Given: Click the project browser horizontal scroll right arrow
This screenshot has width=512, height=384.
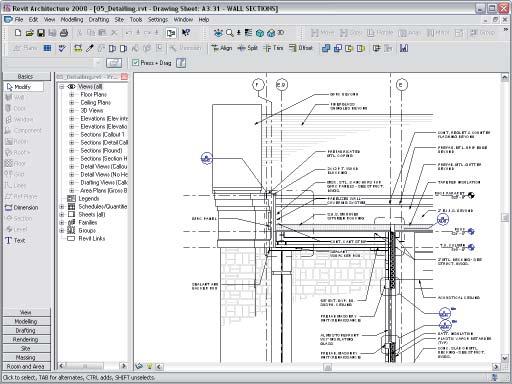Looking at the screenshot, I should (124, 366).
